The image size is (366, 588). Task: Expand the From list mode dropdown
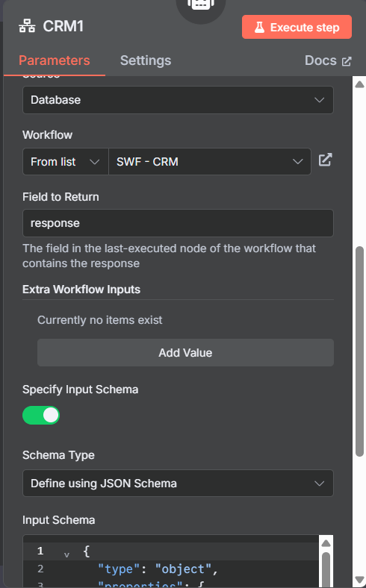pos(65,162)
